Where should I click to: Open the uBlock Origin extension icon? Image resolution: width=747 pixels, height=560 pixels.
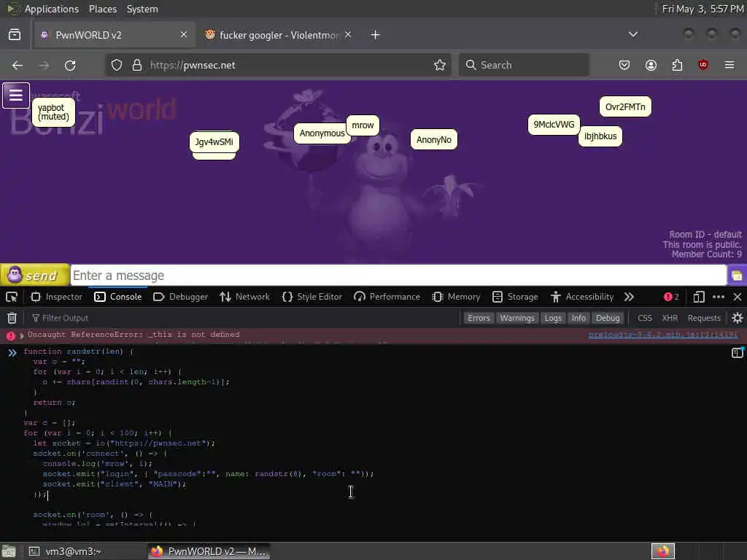pyautogui.click(x=703, y=65)
